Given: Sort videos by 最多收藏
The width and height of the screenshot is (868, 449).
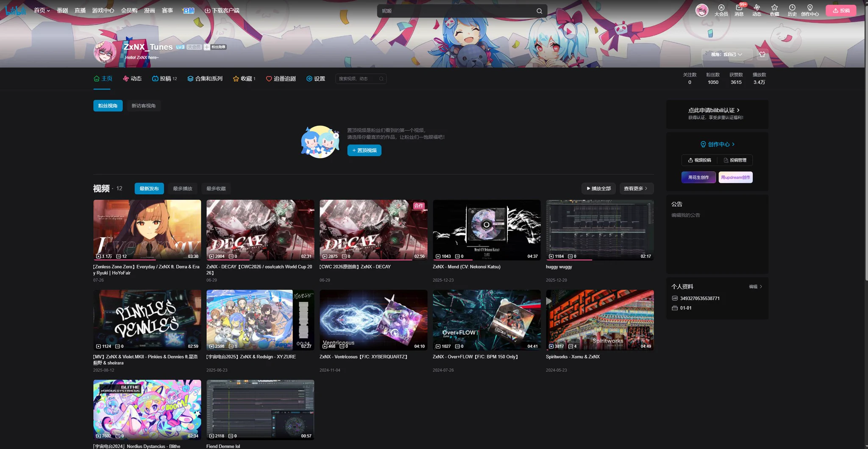Looking at the screenshot, I should point(216,189).
